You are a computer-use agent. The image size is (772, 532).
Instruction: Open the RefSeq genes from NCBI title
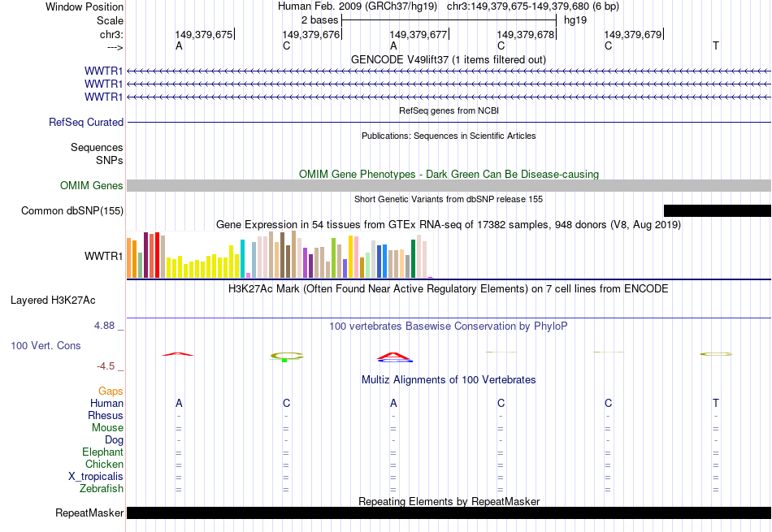coord(449,110)
